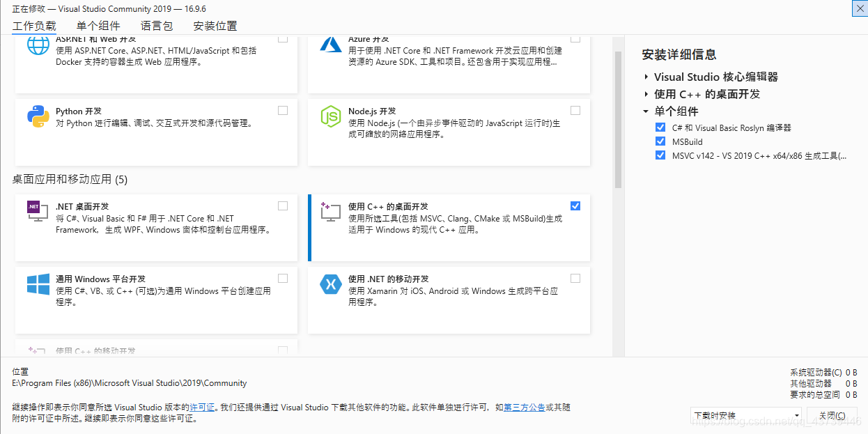868x434 pixels.
Task: Switch to the 工作负载 tab
Action: click(x=34, y=26)
